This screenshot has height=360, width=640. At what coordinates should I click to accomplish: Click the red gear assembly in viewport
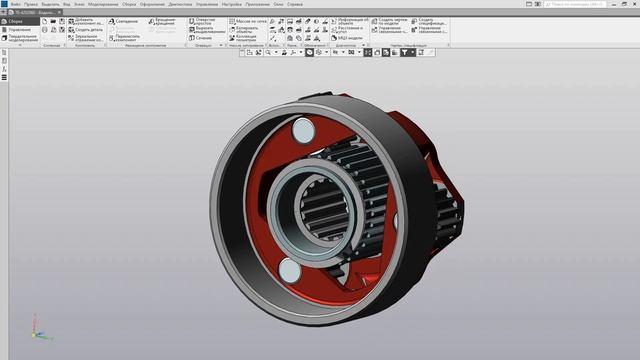337,208
